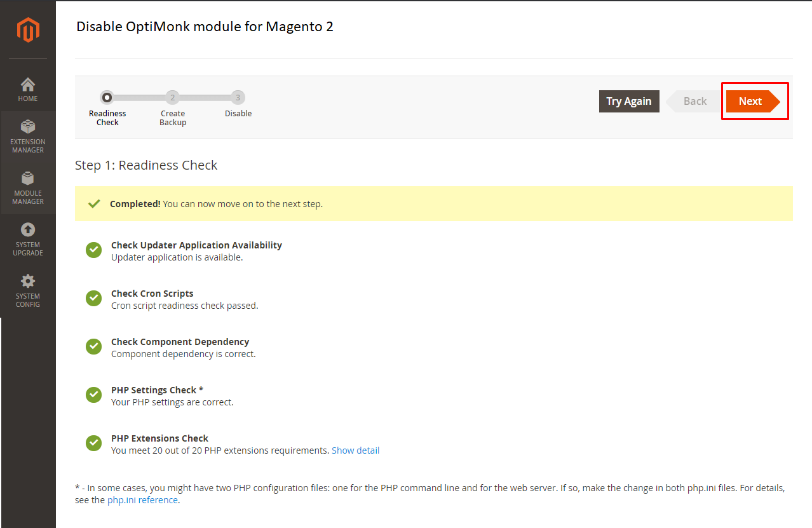Open System Upgrade in the sidebar
Screen dimensions: 812x528
[x=28, y=240]
